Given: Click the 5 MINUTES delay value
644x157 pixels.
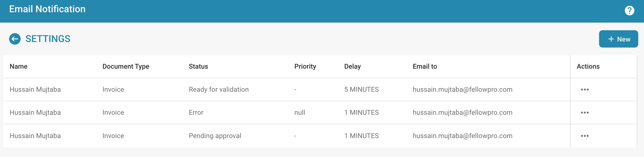Looking at the screenshot, I should 361,90.
